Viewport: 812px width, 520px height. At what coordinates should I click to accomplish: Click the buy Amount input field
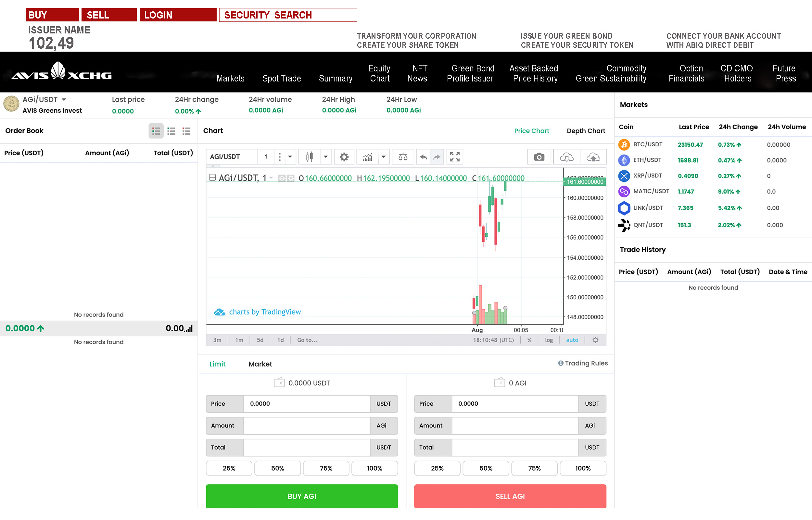click(306, 426)
